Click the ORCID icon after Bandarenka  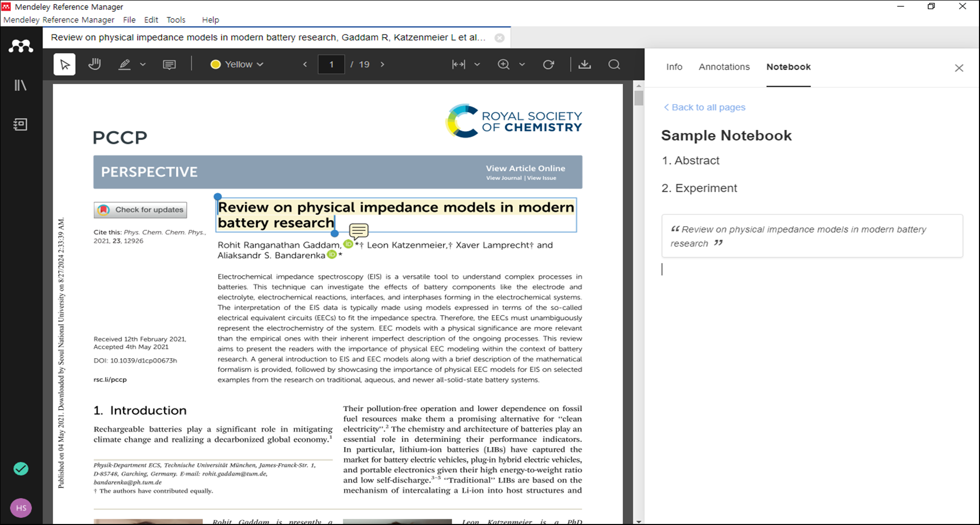[x=332, y=255]
